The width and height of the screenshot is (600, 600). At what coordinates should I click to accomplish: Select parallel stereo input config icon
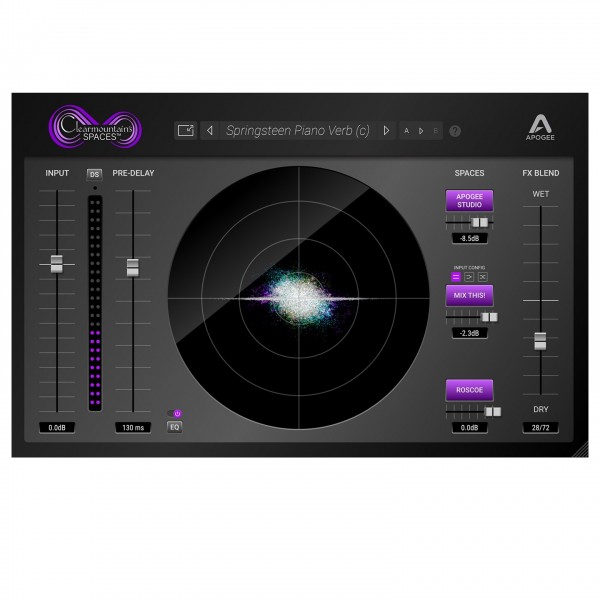[455, 277]
